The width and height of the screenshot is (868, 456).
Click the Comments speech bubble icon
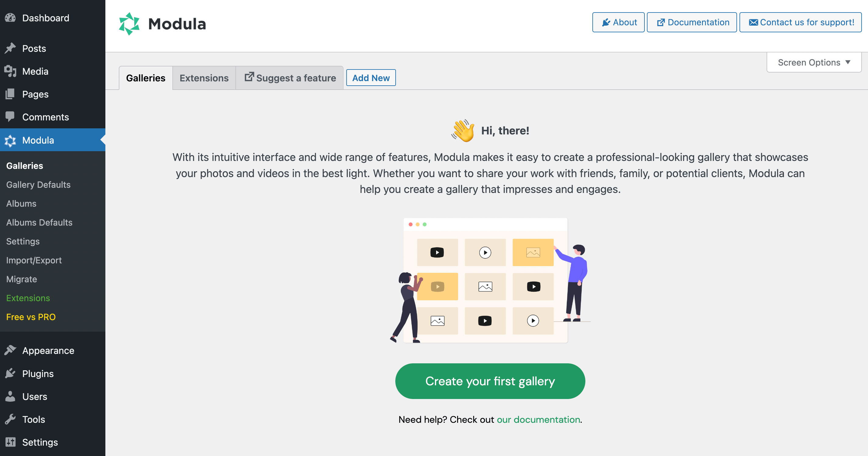click(10, 117)
